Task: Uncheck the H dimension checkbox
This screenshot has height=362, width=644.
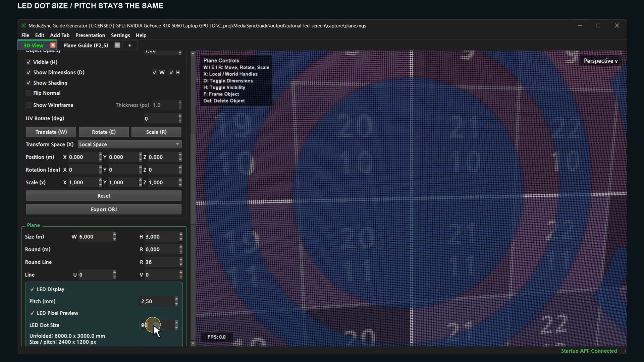Action: [x=171, y=72]
